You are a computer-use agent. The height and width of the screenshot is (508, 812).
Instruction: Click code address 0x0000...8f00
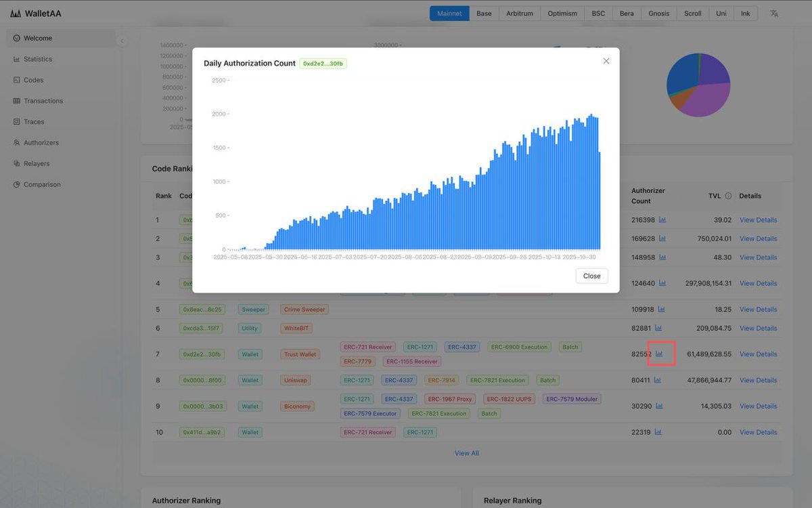click(202, 380)
